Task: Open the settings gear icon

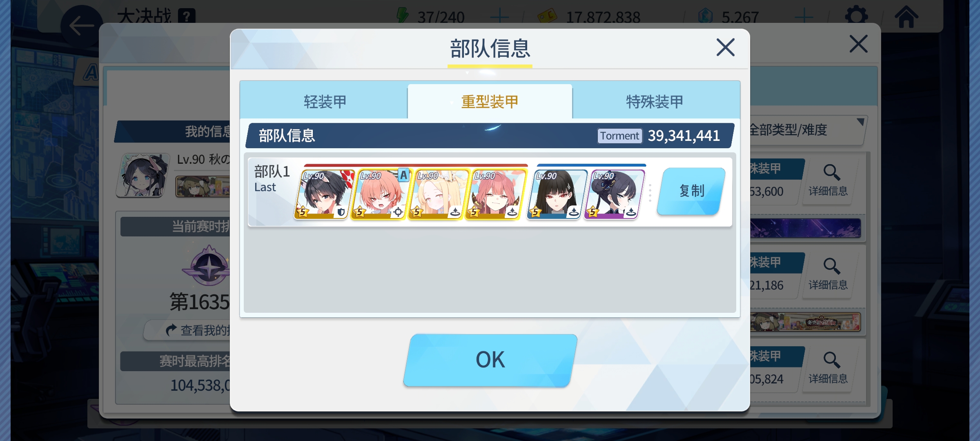Action: [856, 16]
